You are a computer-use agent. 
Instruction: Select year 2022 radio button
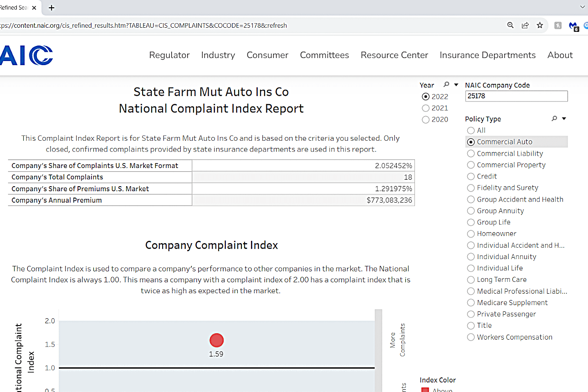pos(426,97)
